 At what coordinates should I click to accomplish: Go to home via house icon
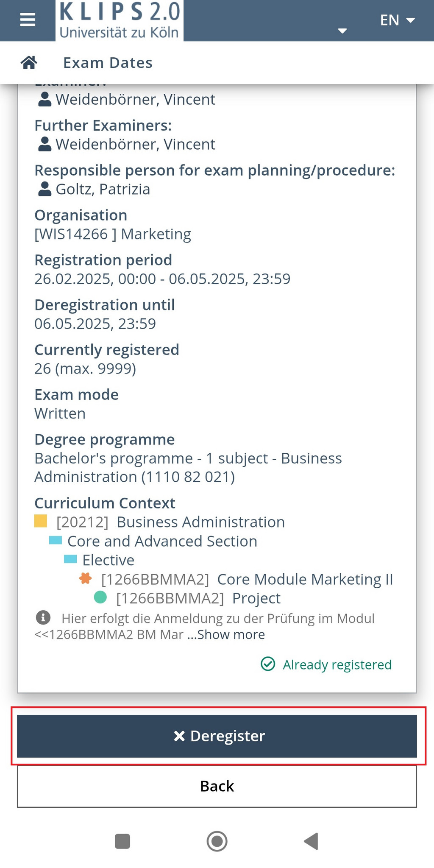coord(29,63)
